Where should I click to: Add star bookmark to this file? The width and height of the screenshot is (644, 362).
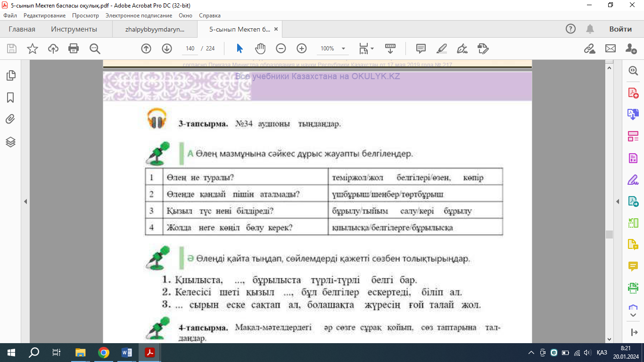[33, 49]
